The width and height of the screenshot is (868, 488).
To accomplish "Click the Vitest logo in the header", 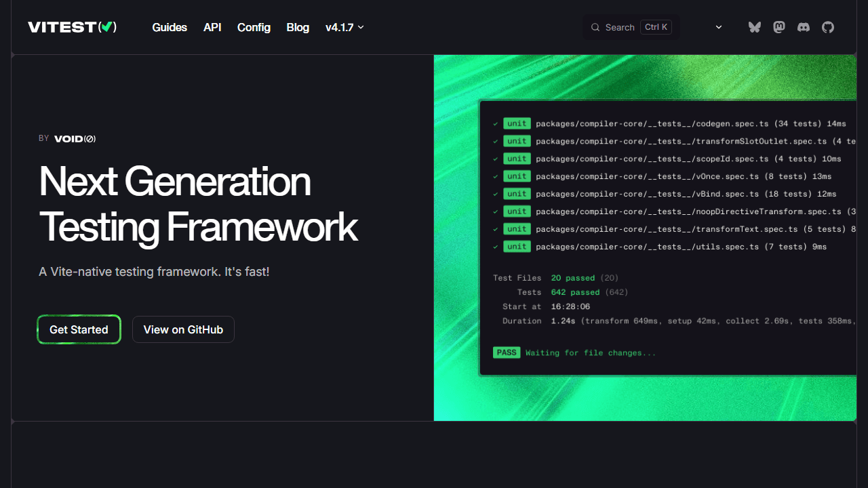I will coord(72,27).
